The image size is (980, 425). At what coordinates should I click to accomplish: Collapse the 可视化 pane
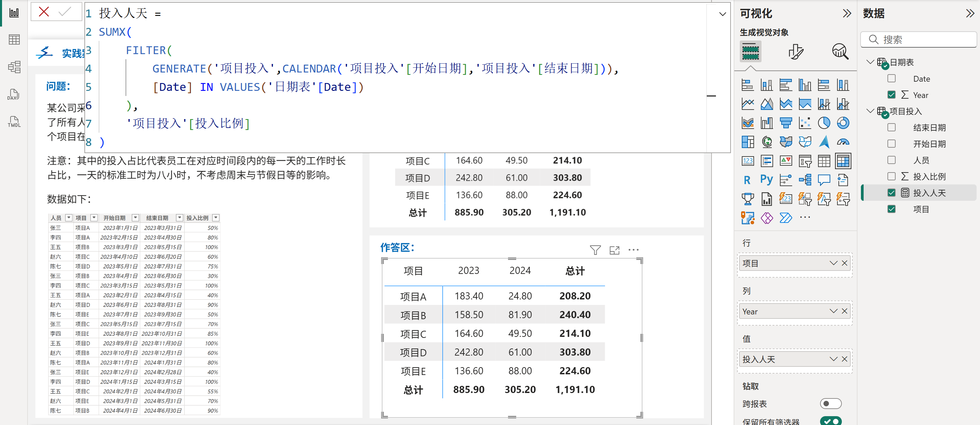847,14
